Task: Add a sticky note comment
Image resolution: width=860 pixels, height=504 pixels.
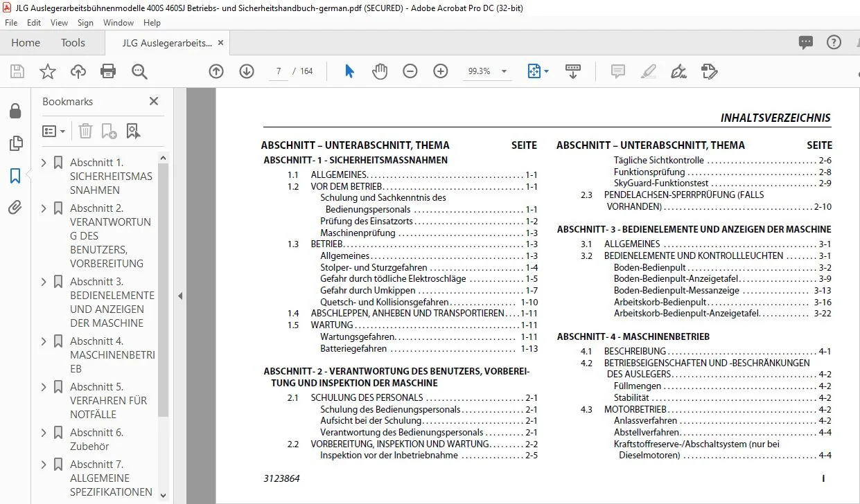Action: point(617,71)
